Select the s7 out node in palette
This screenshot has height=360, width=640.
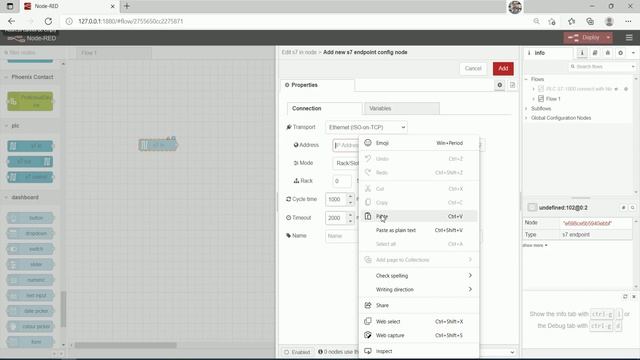[x=30, y=162]
